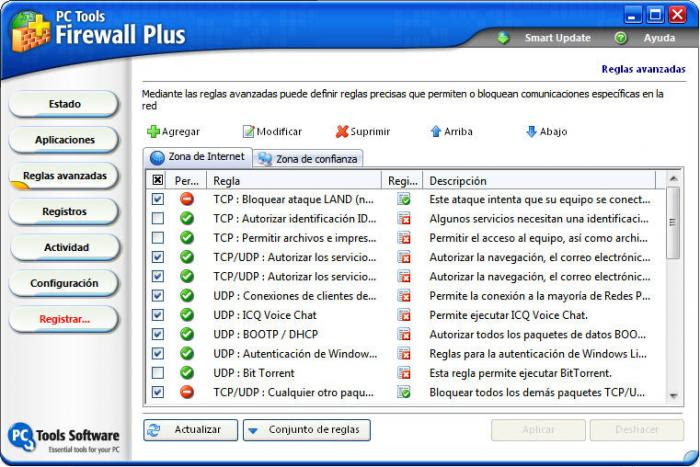This screenshot has height=467, width=700.
Task: Click allow icon of Bit Torrent rule
Action: pos(187,373)
